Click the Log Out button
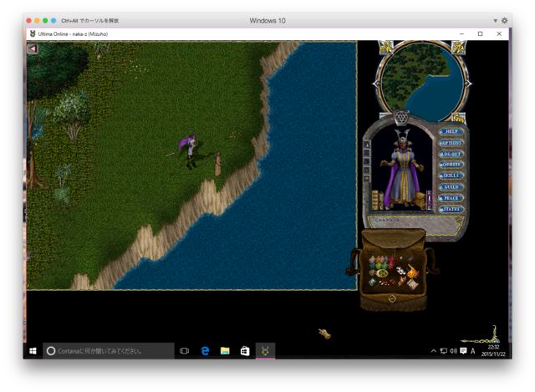 (x=451, y=154)
